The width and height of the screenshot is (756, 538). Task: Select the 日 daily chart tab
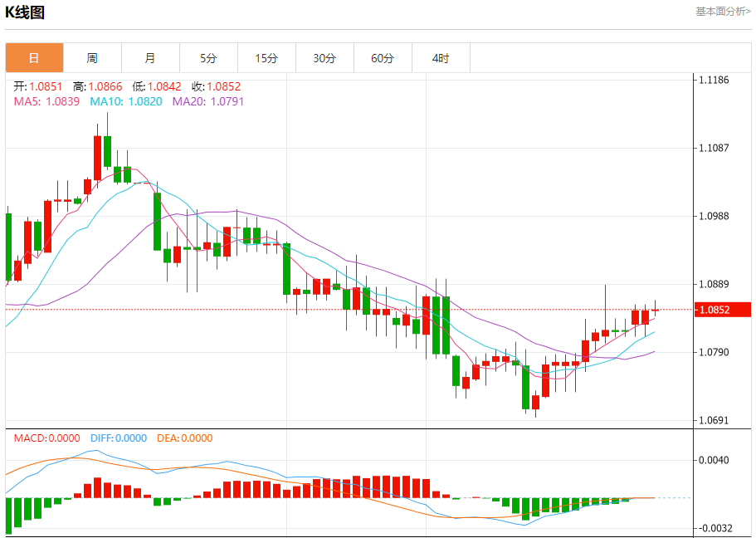pyautogui.click(x=34, y=58)
